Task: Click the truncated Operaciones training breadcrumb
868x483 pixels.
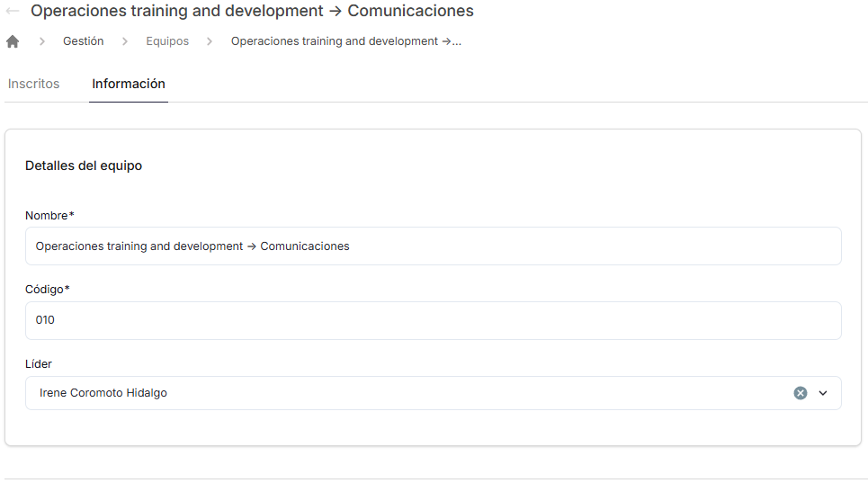Action: coord(346,41)
